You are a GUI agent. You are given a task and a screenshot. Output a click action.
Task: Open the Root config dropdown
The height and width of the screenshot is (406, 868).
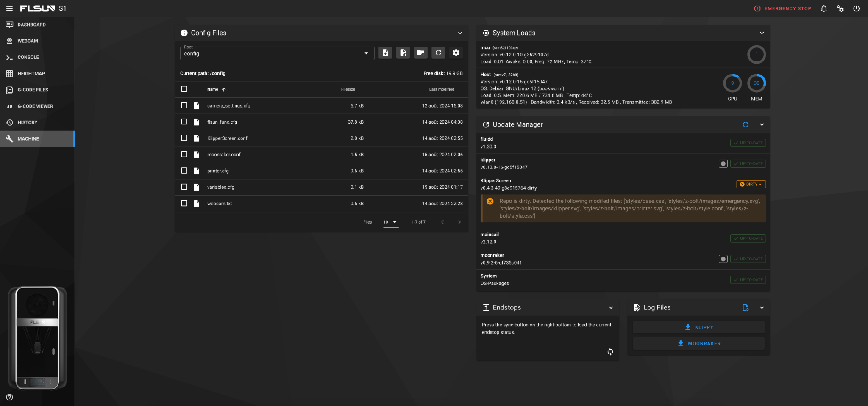pyautogui.click(x=277, y=53)
